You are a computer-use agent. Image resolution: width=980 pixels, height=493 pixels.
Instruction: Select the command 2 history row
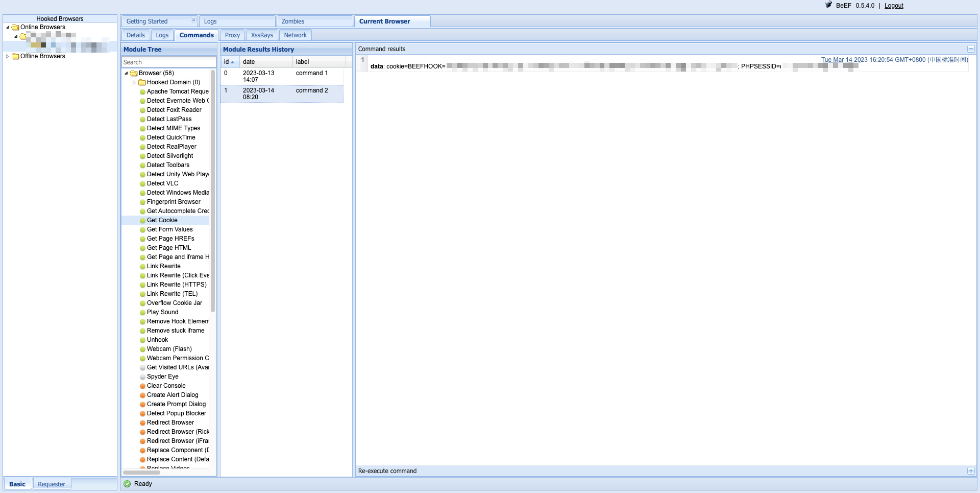[x=282, y=94]
